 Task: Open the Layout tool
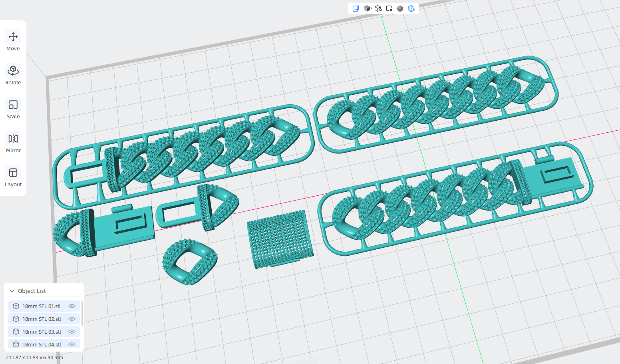tap(13, 177)
